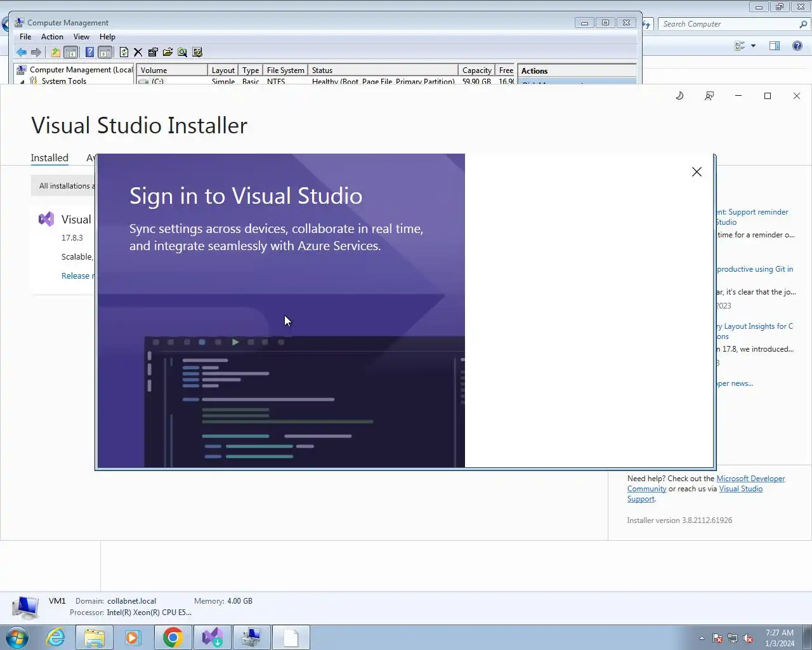Click the Up one level folder icon

pos(56,52)
